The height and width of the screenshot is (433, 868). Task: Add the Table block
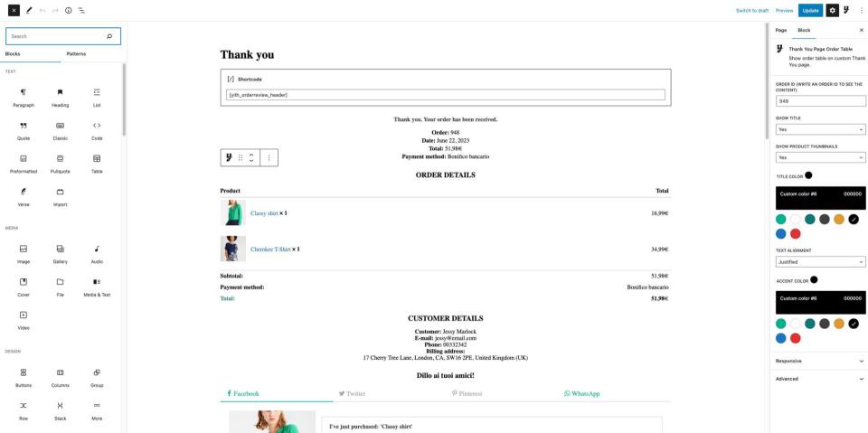click(x=97, y=164)
